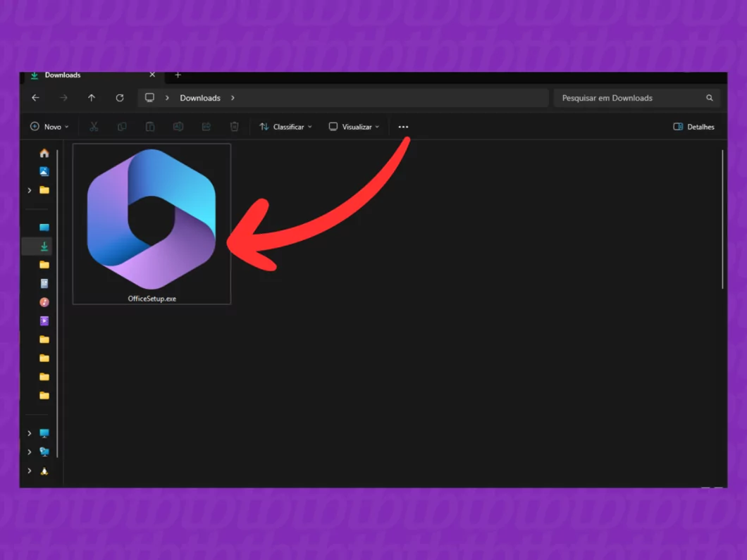Expand the sidebar folder with a chevron

click(30, 190)
